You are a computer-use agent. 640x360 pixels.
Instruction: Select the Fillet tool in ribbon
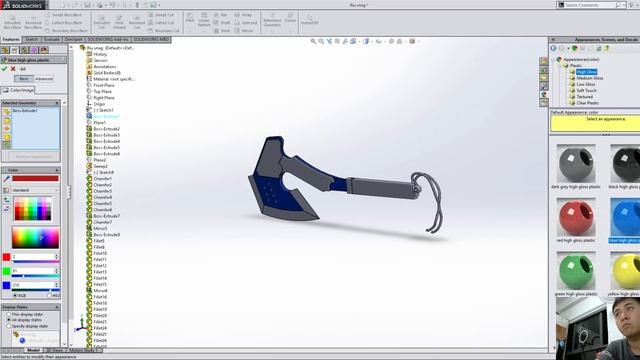coord(190,17)
